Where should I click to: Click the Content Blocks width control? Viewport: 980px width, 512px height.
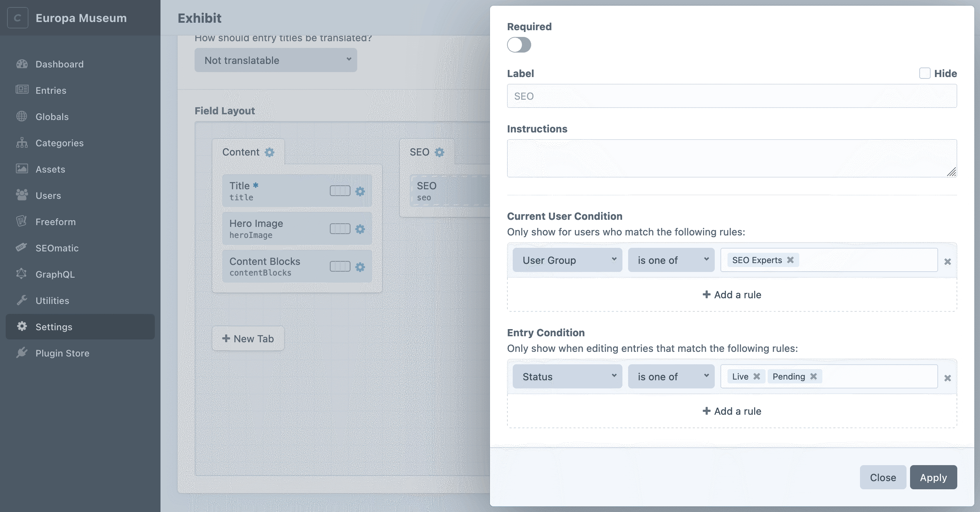pos(340,267)
